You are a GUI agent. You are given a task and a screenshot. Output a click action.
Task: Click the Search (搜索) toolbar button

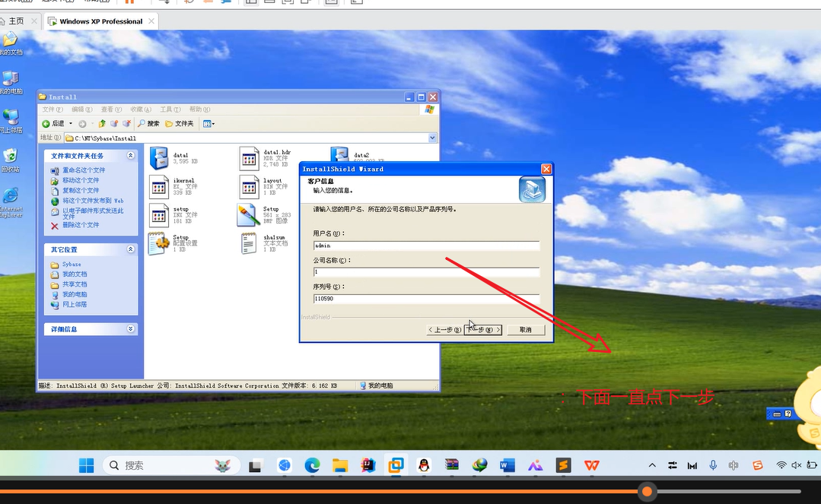click(148, 123)
